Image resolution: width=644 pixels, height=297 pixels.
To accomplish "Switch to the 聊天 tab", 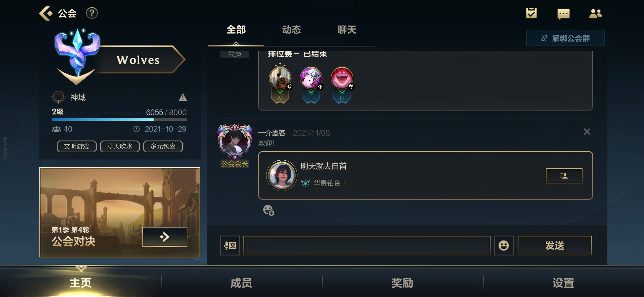I will (347, 30).
